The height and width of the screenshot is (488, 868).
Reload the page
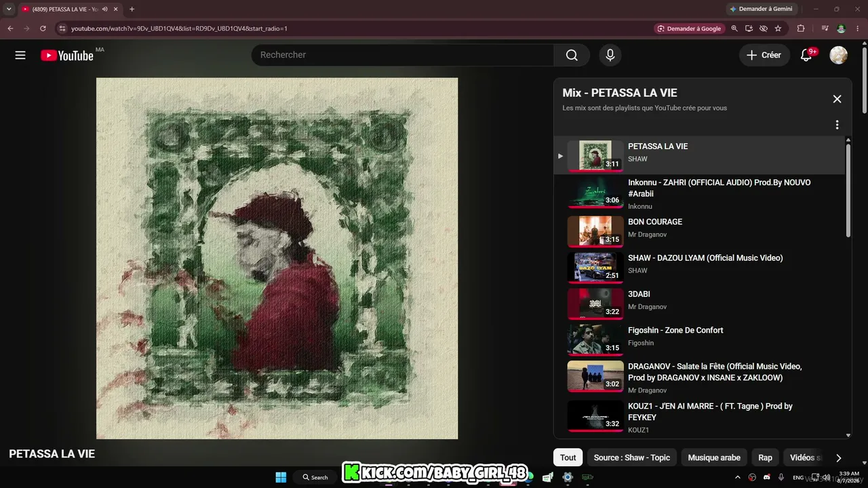pyautogui.click(x=43, y=28)
